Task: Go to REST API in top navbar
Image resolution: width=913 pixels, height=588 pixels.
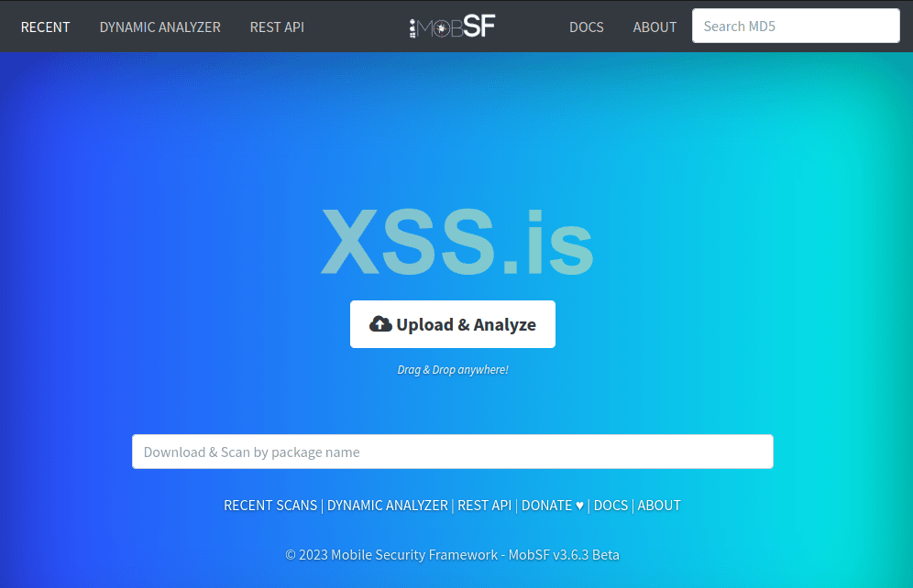Action: pos(277,27)
